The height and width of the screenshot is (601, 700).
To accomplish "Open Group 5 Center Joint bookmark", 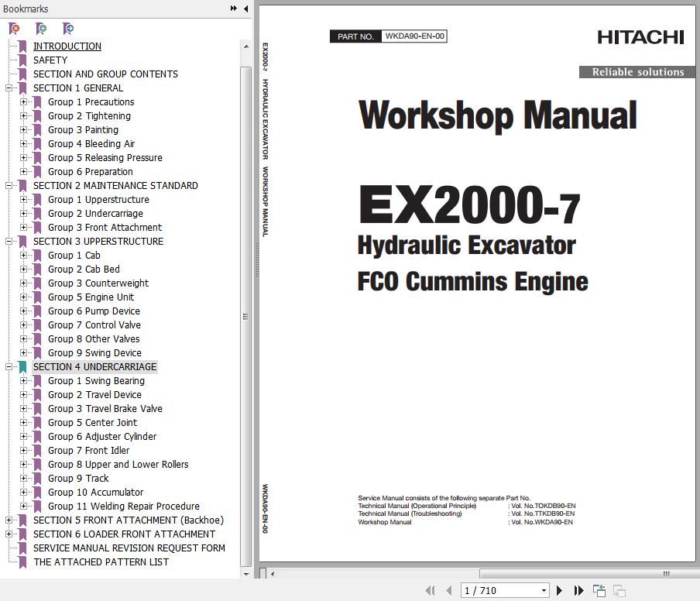I will 92,422.
